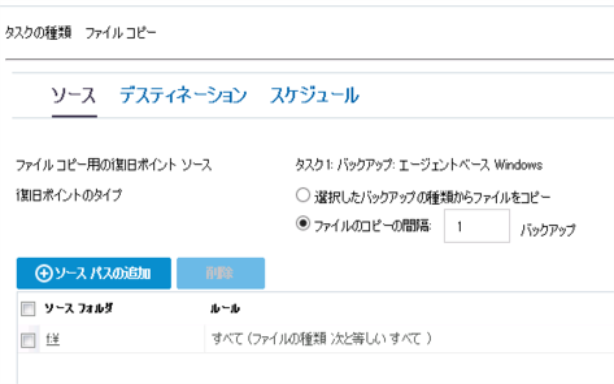Viewport: 614px width, 384px height.
Task: Click the 復旧ポイントのタイプ label
Action: 69,195
